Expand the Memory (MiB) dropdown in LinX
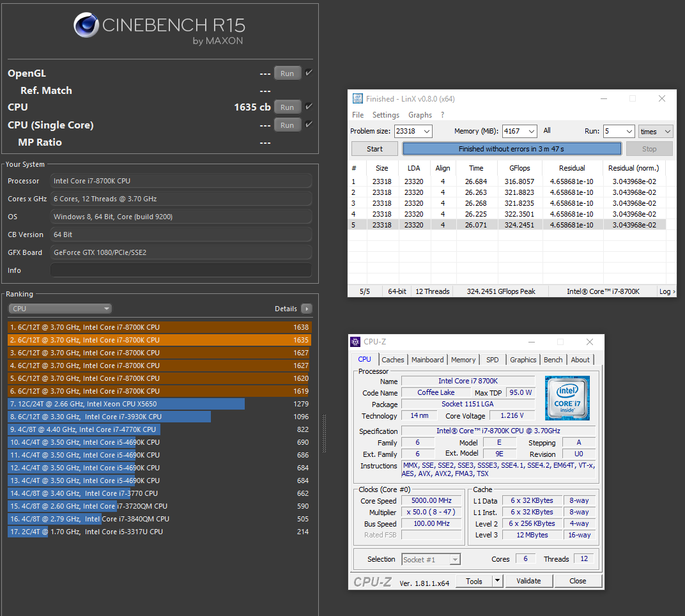This screenshot has width=685, height=616. pos(531,131)
